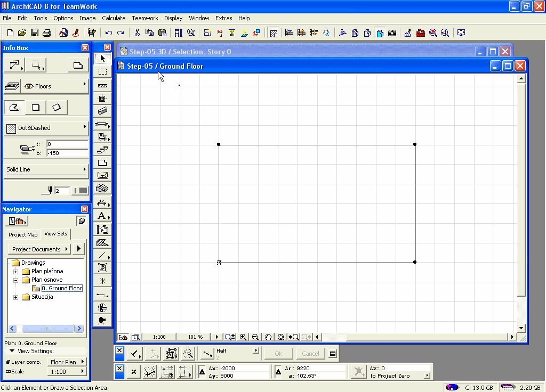Pick the Stair tool in the toolbox
This screenshot has width=546, height=392.
click(103, 150)
